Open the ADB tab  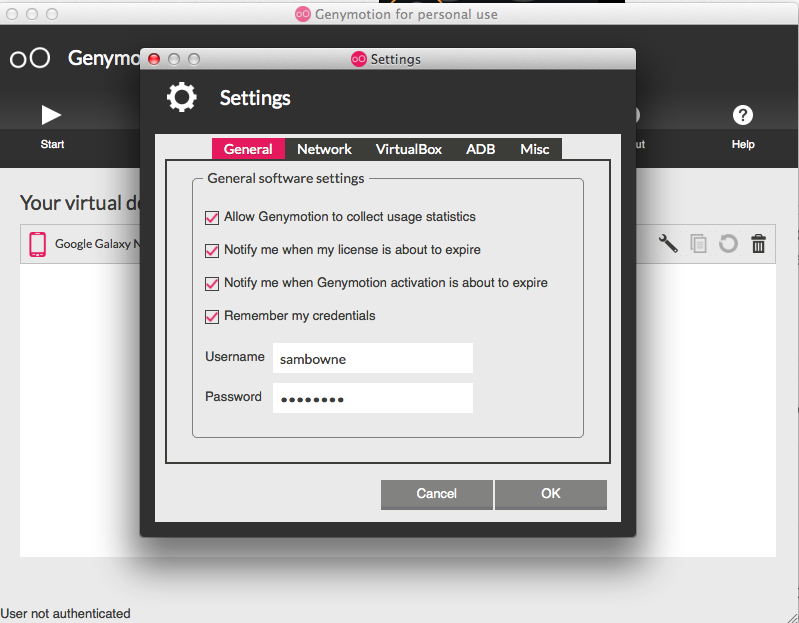click(481, 149)
